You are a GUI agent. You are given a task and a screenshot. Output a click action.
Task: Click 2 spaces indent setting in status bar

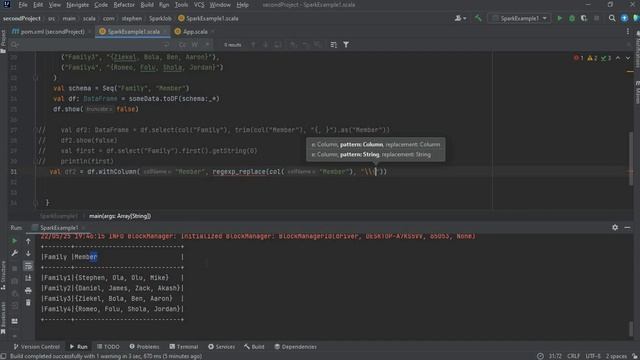click(616, 356)
